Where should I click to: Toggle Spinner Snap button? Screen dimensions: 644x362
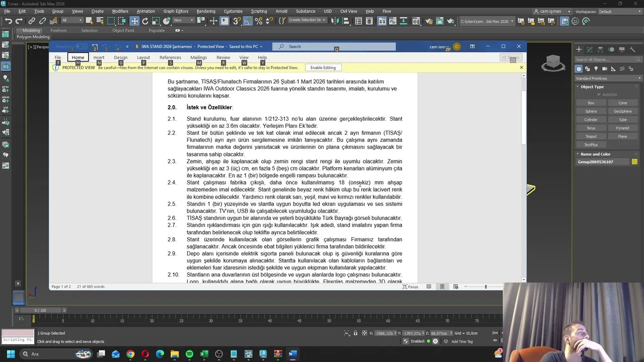coord(268,21)
